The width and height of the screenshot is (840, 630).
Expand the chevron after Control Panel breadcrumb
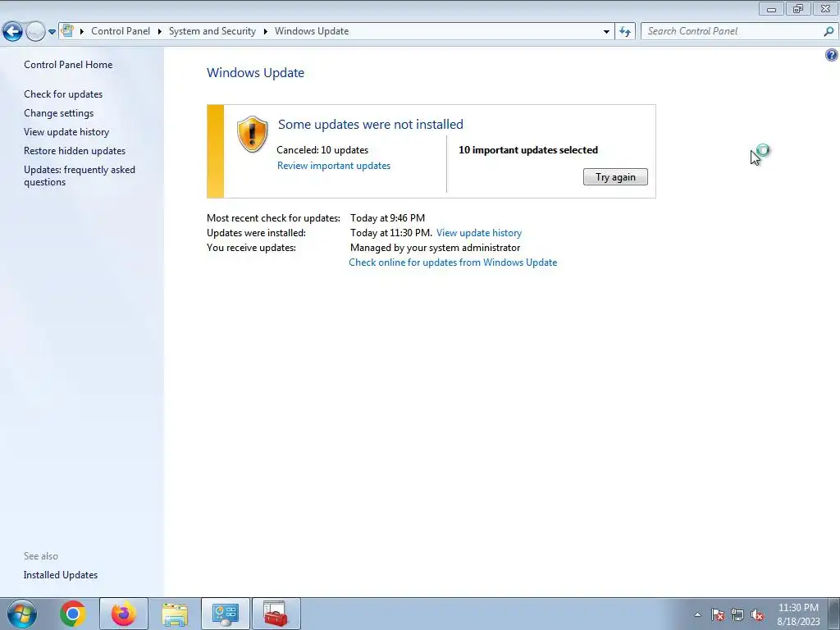(160, 32)
